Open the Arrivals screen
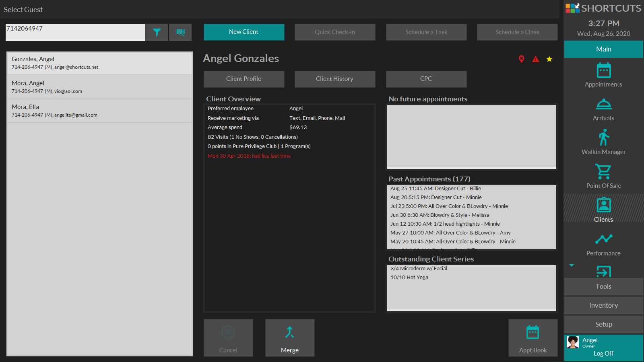Image resolution: width=644 pixels, height=362 pixels. 603,109
